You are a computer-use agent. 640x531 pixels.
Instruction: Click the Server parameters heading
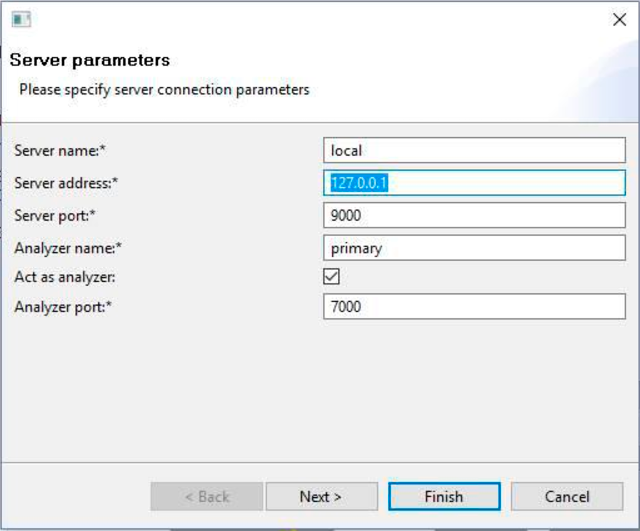pyautogui.click(x=90, y=60)
